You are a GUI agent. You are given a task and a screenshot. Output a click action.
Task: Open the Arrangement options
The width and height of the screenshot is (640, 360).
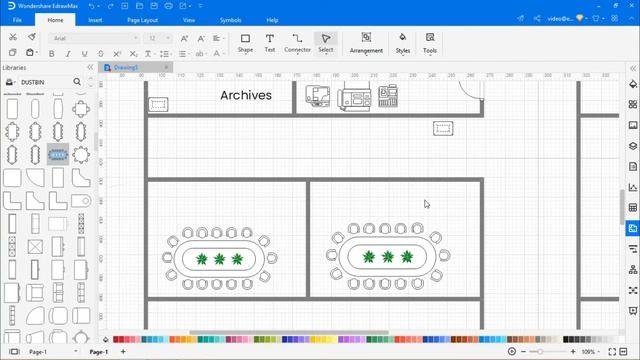tap(366, 43)
